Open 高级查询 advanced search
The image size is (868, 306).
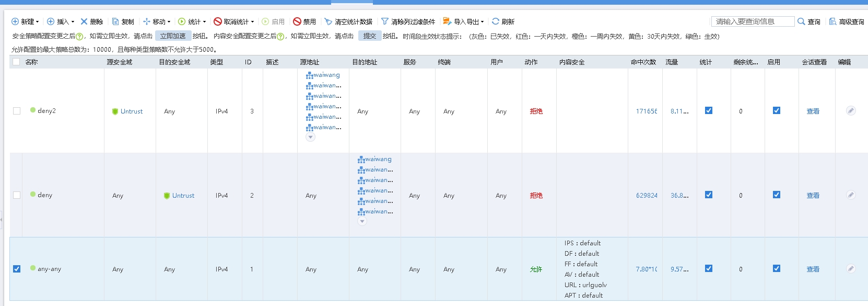[847, 21]
